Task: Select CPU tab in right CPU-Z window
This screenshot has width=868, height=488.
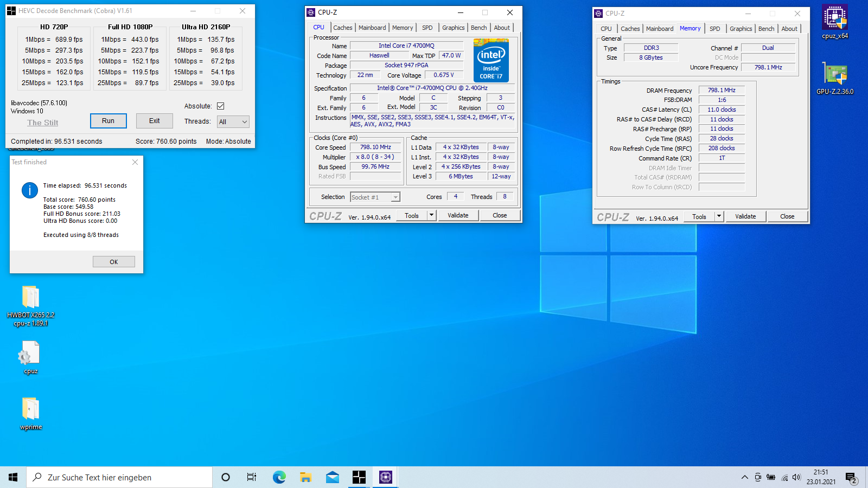Action: 606,29
